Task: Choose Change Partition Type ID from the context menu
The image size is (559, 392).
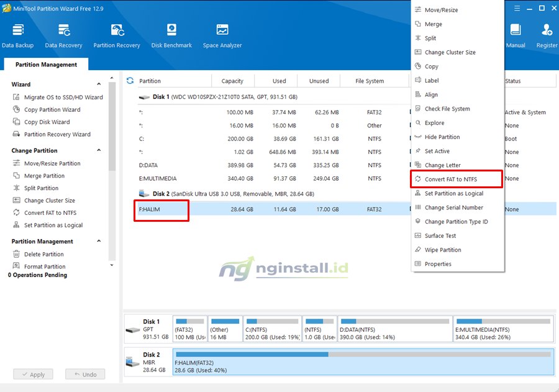Action: [x=457, y=222]
